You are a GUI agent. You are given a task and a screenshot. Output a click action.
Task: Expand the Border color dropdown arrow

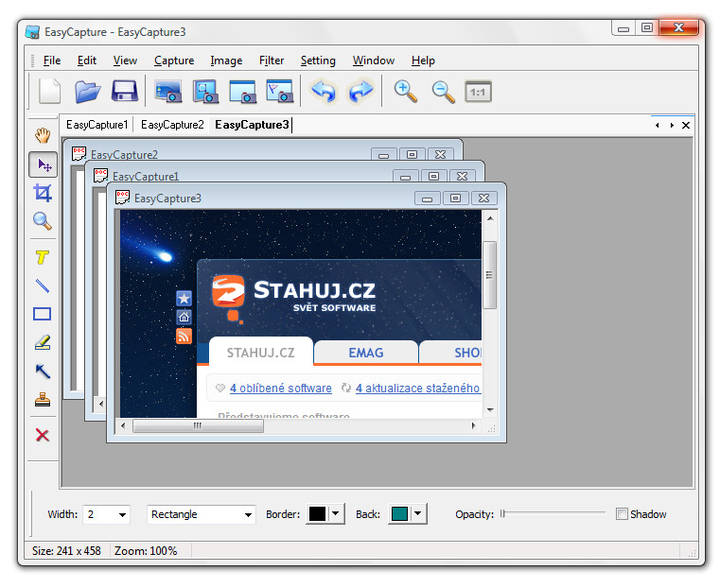(x=336, y=513)
